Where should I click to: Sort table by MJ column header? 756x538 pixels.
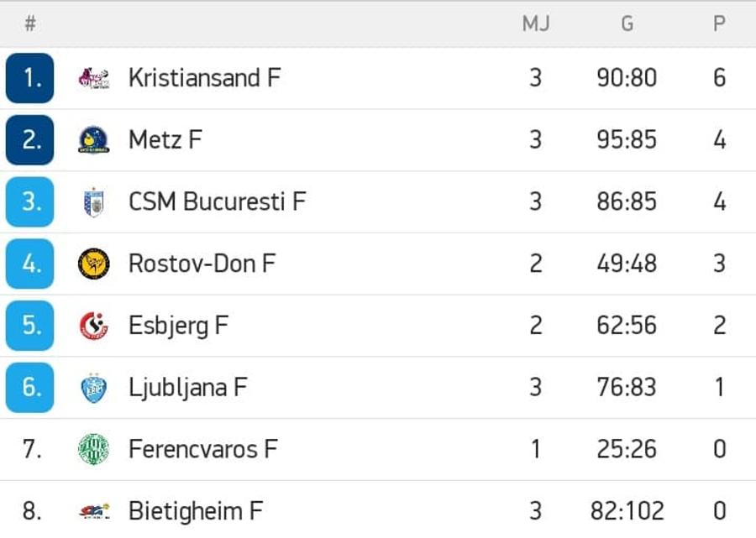click(536, 24)
